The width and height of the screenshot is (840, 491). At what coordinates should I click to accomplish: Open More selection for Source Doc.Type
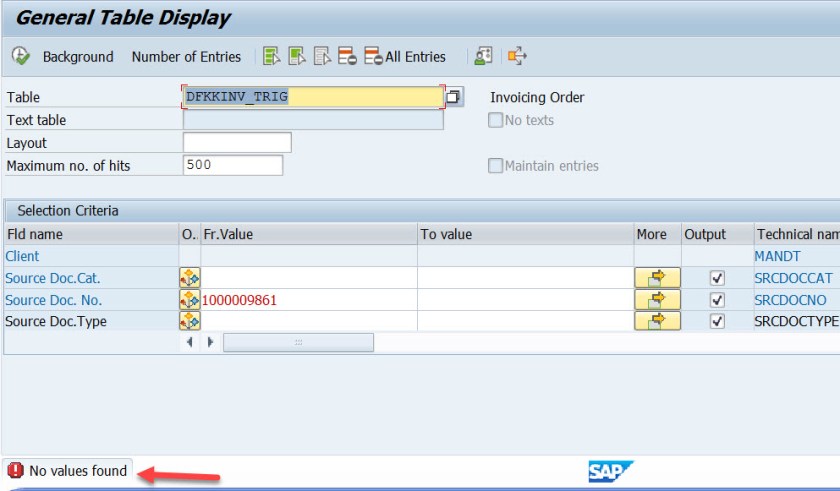click(657, 321)
